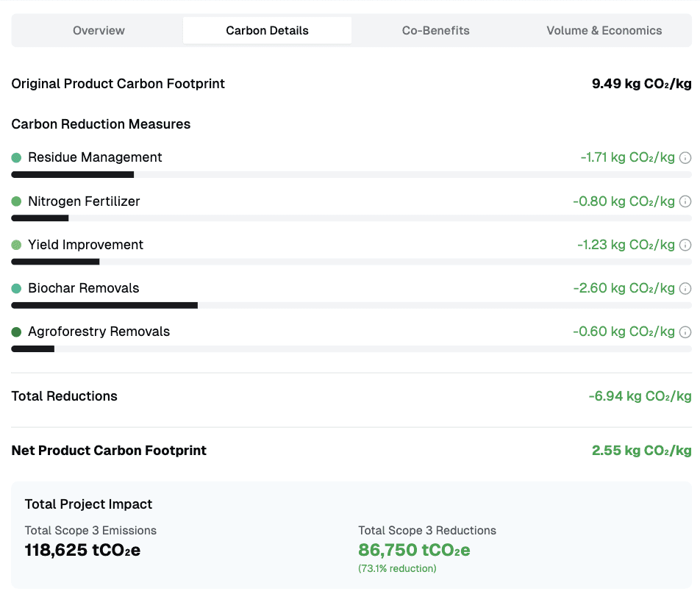The image size is (700, 594).
Task: Click the Yield Improvement progress bar
Action: (351, 262)
